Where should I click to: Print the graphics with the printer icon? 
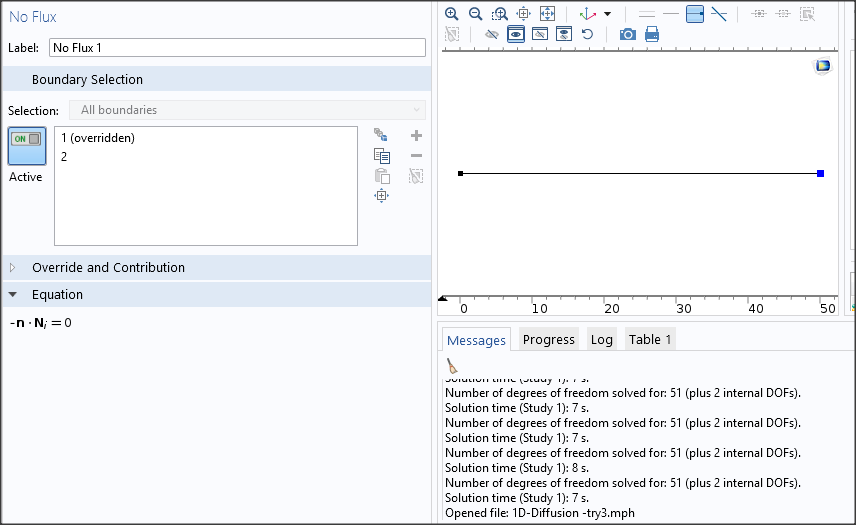pyautogui.click(x=652, y=34)
